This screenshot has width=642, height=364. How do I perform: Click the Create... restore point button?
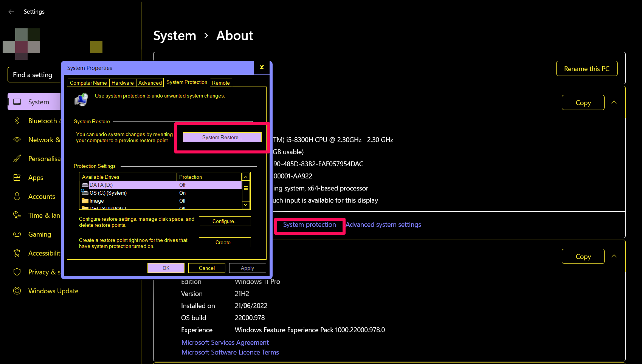click(225, 242)
